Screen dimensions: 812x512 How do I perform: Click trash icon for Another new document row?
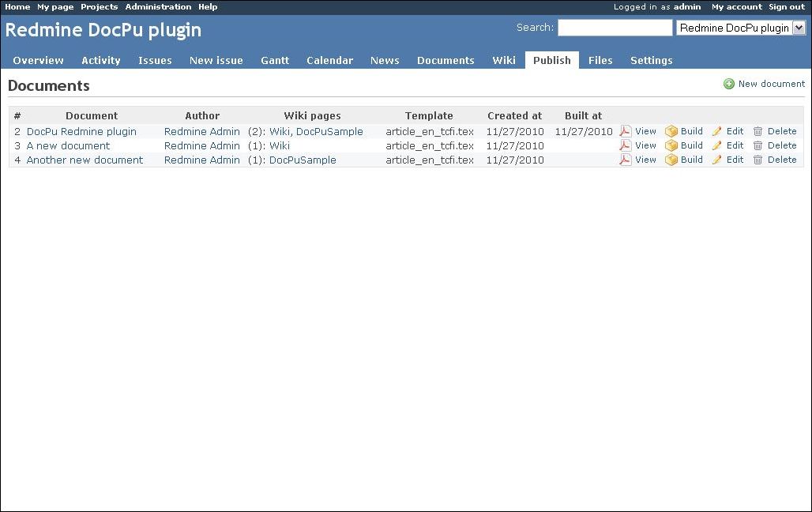pos(757,160)
